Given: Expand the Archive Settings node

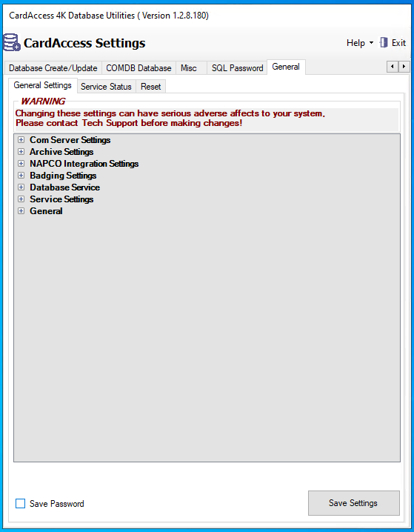Looking at the screenshot, I should click(x=21, y=152).
